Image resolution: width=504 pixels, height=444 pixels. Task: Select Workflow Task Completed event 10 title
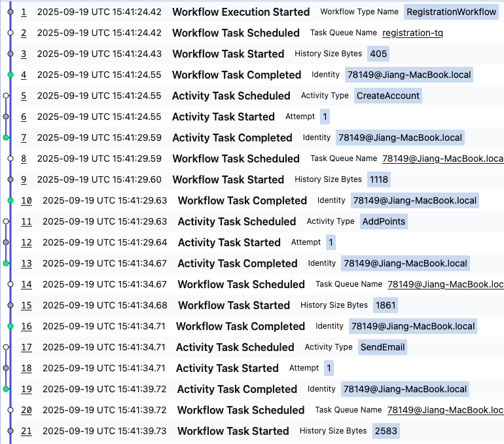242,200
